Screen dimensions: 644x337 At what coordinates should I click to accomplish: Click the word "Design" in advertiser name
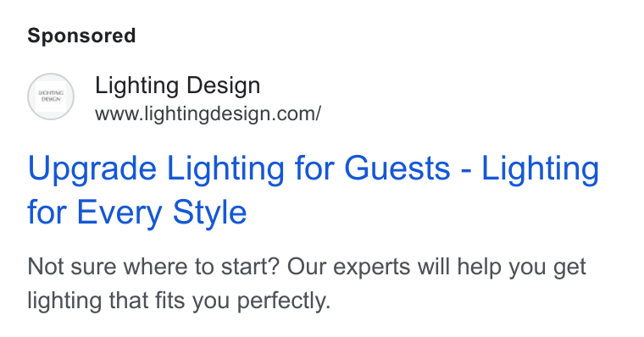(x=223, y=86)
